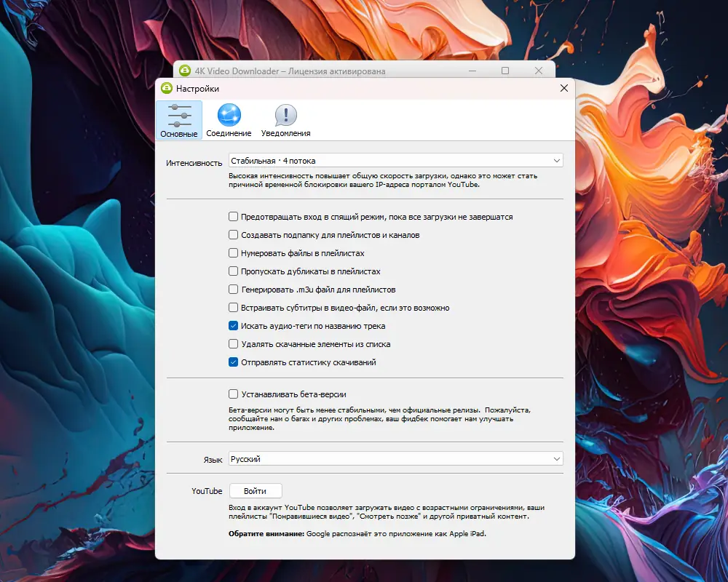Expand the Язык language dropdown arrow

(556, 459)
